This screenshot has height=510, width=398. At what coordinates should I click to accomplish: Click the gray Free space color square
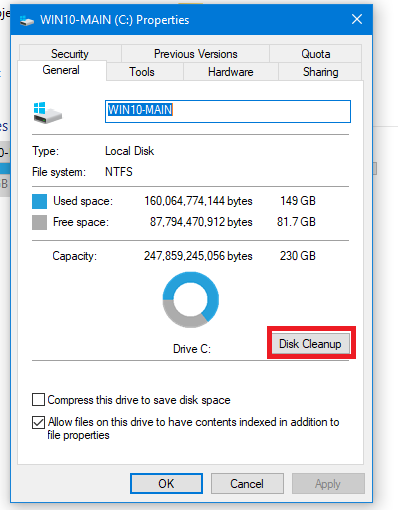(x=39, y=222)
